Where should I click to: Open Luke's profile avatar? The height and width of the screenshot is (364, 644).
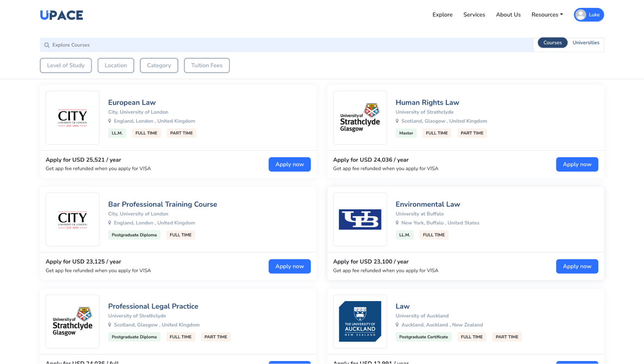(581, 15)
